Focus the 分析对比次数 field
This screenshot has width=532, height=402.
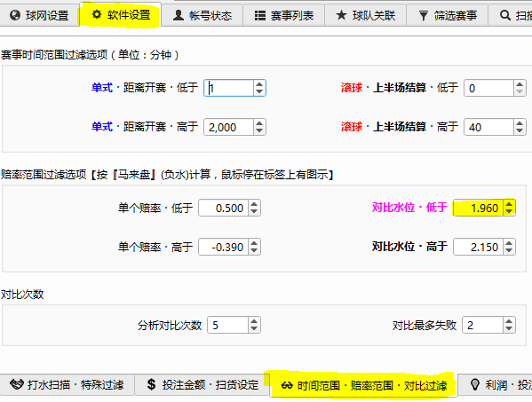[228, 325]
